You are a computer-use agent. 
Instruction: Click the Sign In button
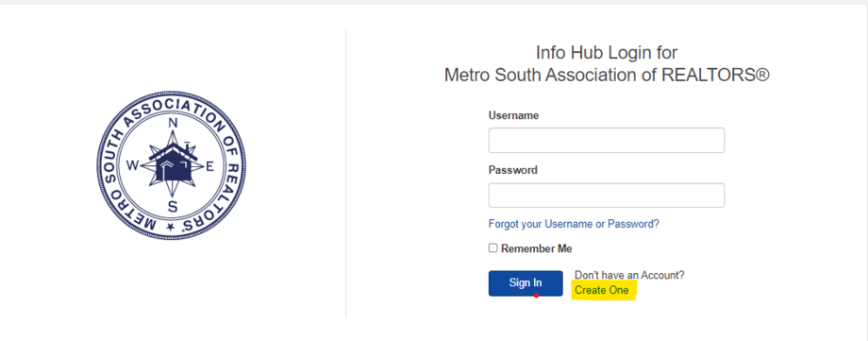point(526,283)
